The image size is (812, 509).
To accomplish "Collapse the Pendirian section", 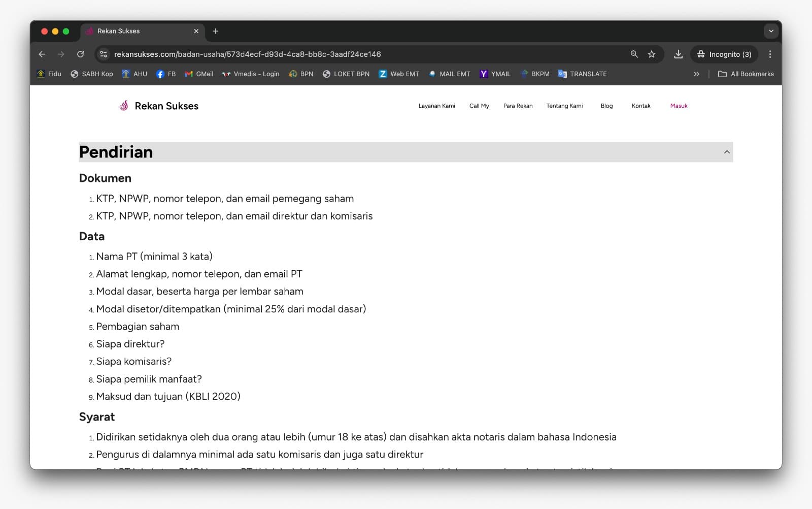I will coord(727,152).
